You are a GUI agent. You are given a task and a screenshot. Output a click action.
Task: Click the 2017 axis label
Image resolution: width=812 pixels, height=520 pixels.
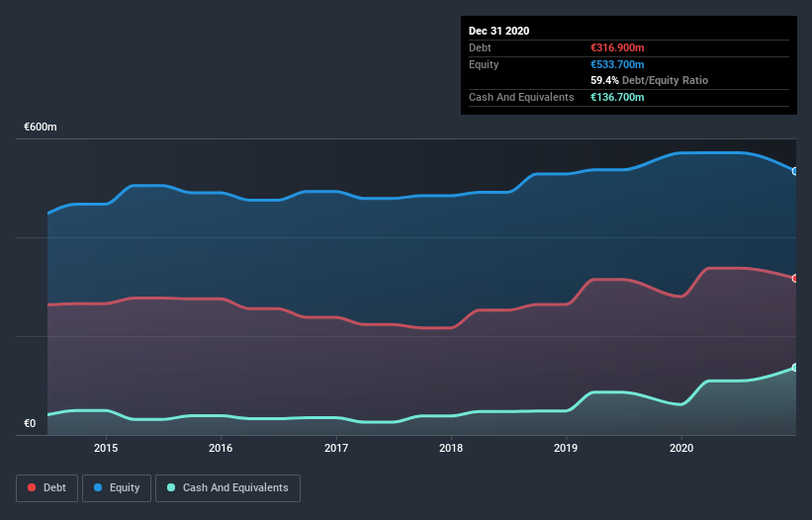pos(336,448)
